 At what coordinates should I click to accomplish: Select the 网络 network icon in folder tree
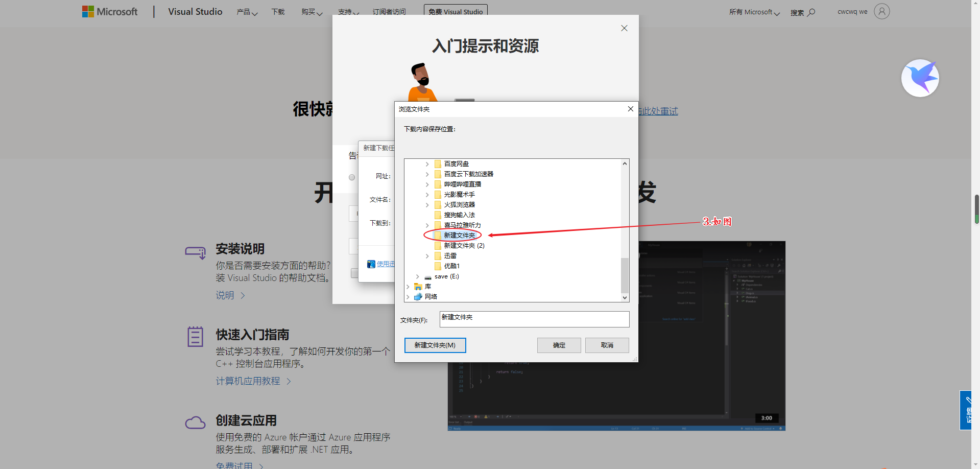point(418,296)
